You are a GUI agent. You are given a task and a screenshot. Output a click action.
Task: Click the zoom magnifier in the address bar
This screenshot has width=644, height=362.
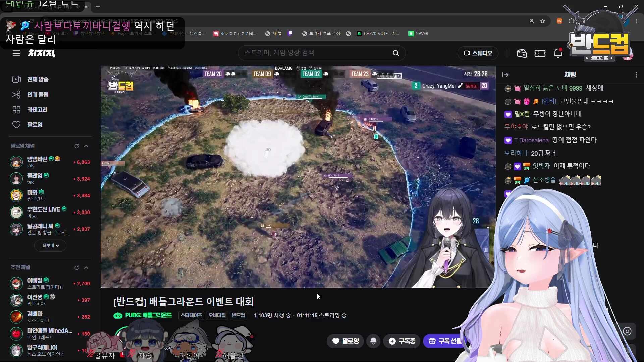point(532,21)
